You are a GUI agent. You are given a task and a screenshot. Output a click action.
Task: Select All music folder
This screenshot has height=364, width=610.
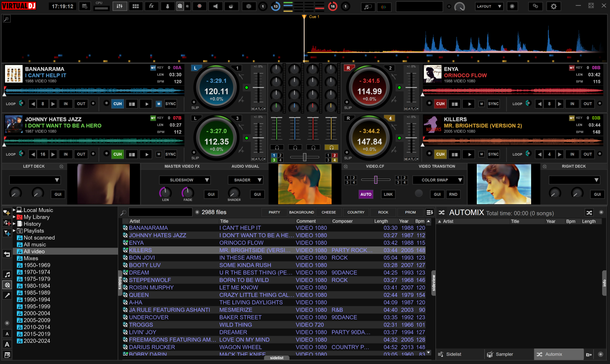tap(35, 244)
